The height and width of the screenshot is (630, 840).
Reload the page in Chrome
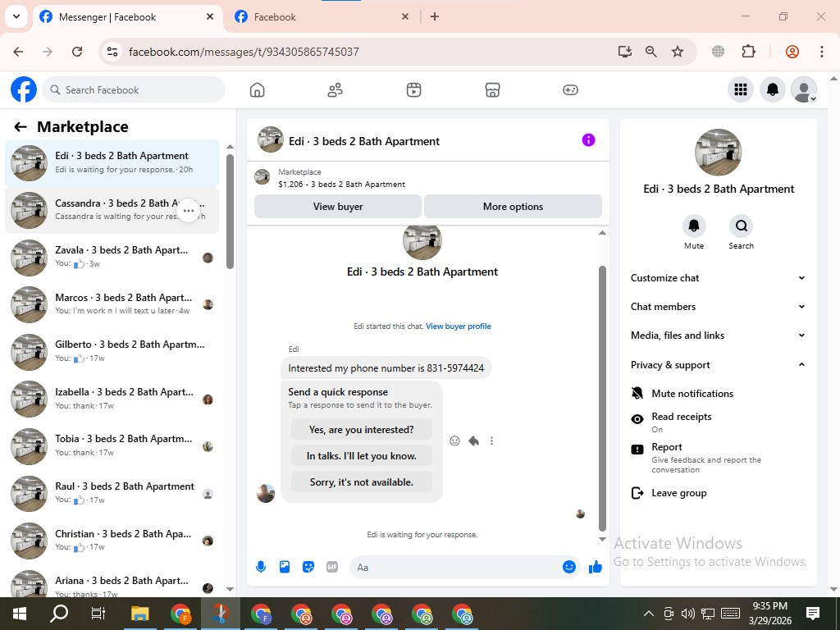click(x=77, y=52)
